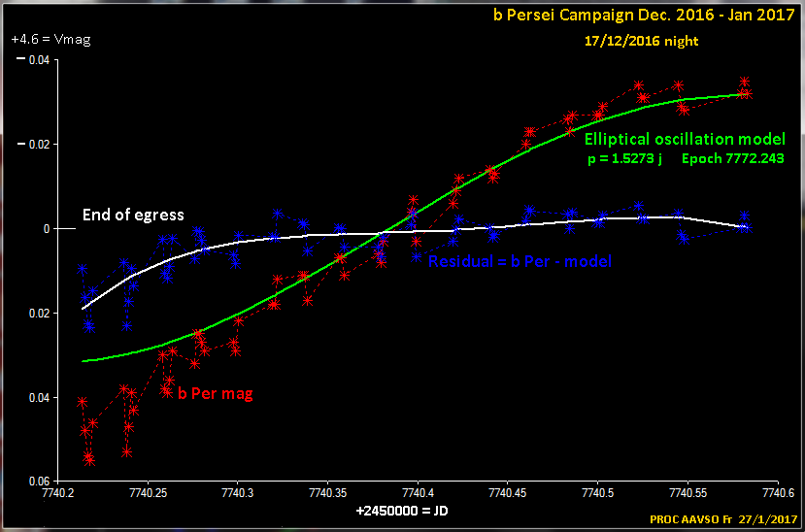Select the 7740.6 x-axis tick label
This screenshot has height=532, width=805.
tap(777, 494)
